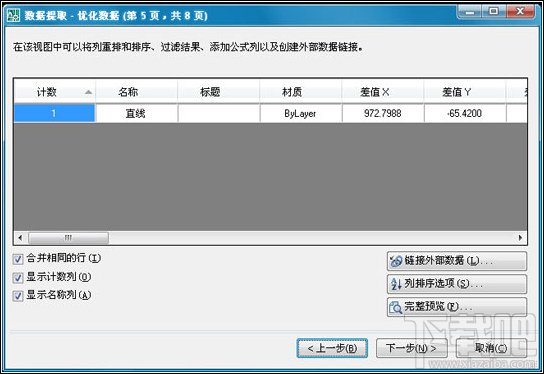Minimize the data extraction window
The height and width of the screenshot is (374, 544).
[470, 12]
